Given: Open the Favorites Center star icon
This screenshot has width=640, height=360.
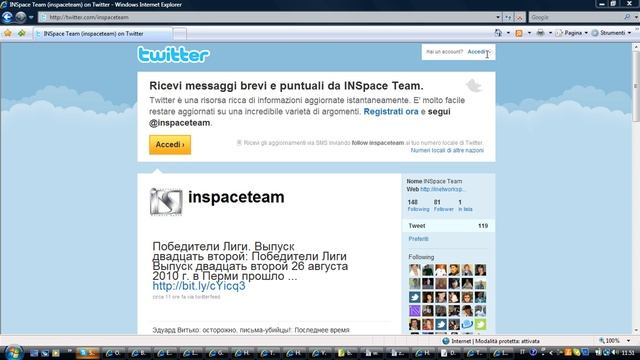Looking at the screenshot, I should (x=7, y=33).
